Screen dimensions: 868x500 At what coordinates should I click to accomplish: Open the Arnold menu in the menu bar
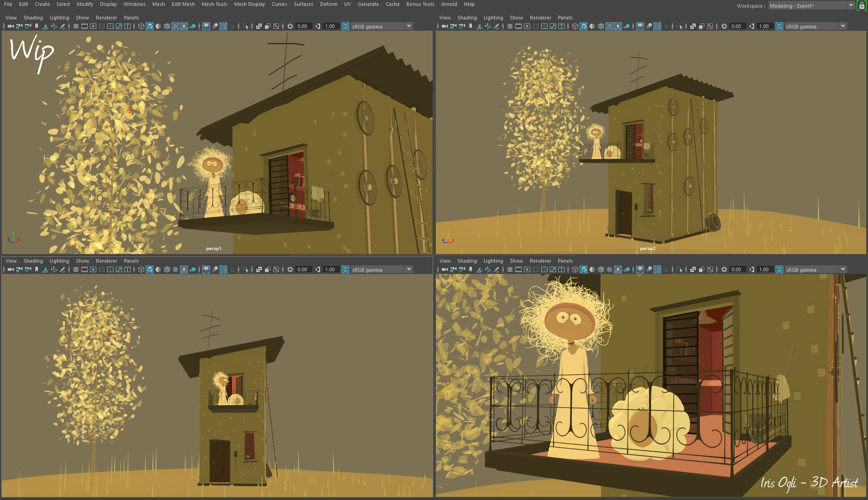[x=449, y=4]
